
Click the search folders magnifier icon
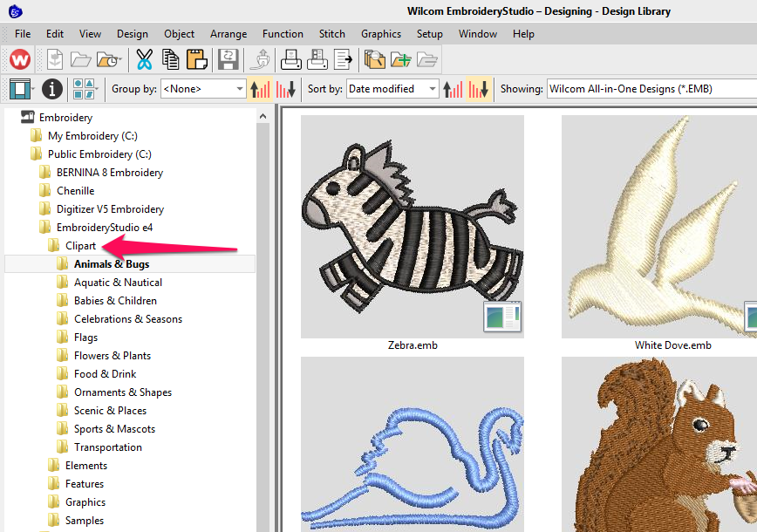click(375, 59)
